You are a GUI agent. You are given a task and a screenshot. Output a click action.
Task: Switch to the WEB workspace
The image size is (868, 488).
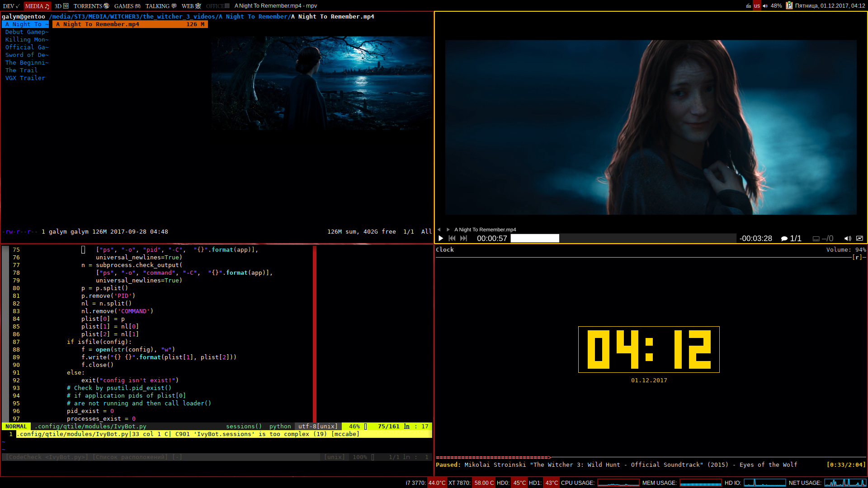coord(191,6)
